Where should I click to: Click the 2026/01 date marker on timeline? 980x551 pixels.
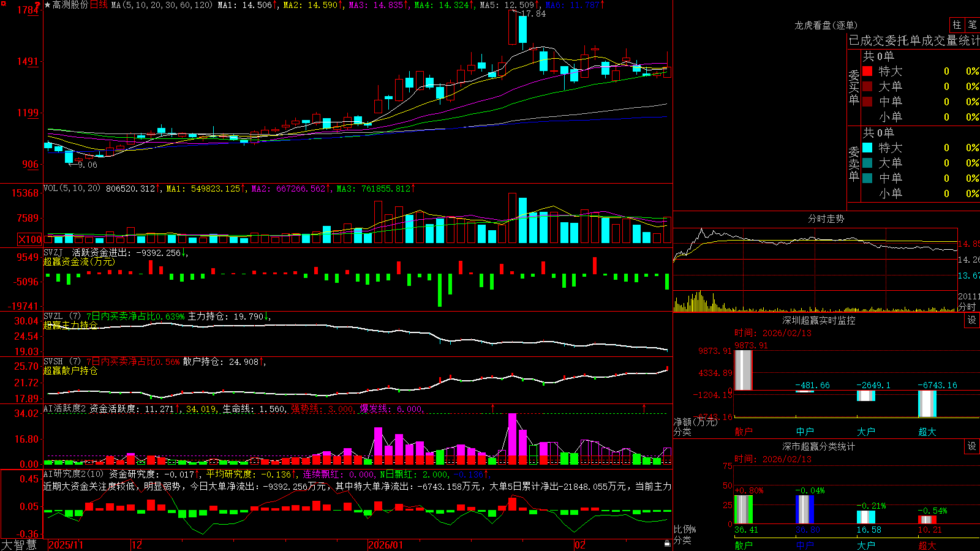[386, 545]
